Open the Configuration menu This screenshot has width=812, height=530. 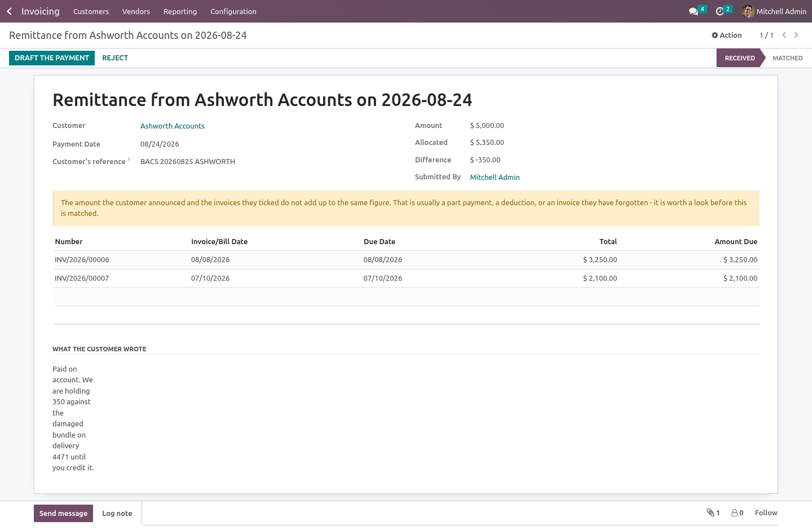pyautogui.click(x=233, y=11)
